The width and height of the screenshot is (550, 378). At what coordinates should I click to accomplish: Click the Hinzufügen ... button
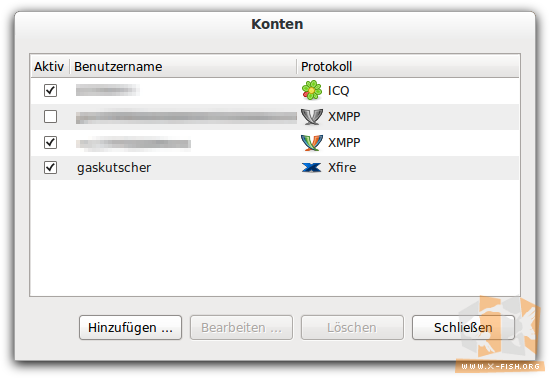pyautogui.click(x=130, y=328)
